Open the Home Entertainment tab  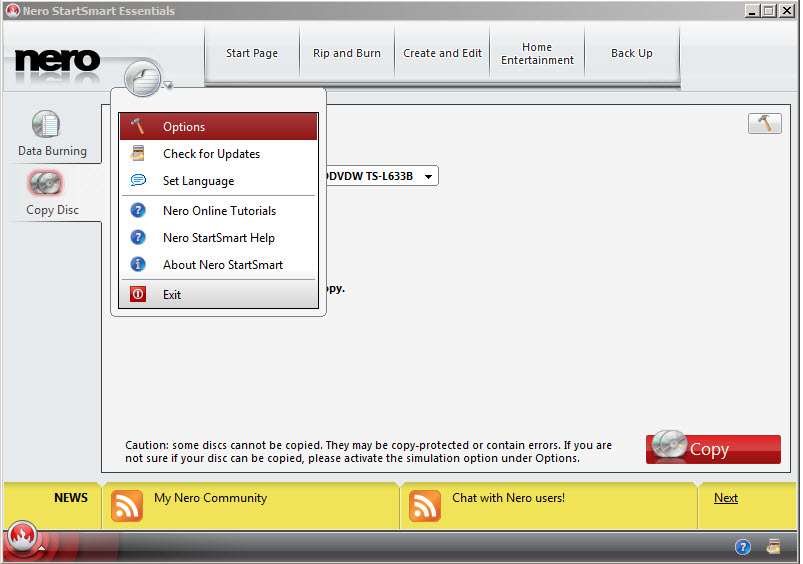[537, 53]
